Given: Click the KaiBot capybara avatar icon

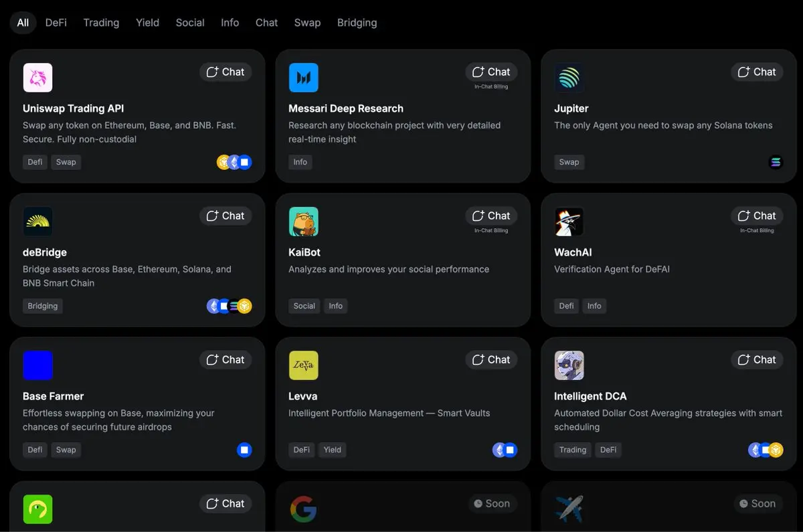Looking at the screenshot, I should (303, 221).
